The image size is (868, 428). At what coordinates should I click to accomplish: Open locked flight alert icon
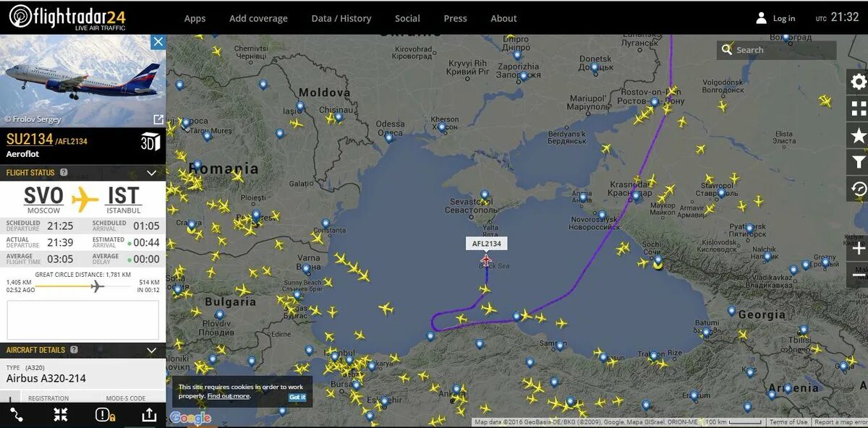105,415
